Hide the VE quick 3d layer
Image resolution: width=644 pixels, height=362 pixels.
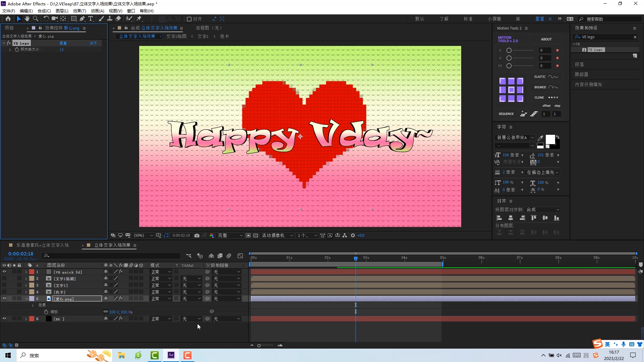4,272
